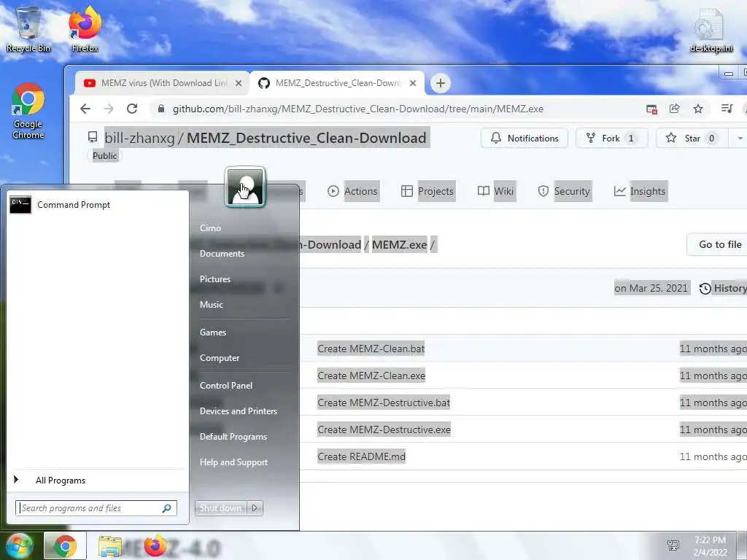Go back using Chrome's back arrow
Image resolution: width=747 pixels, height=560 pixels.
pos(85,109)
